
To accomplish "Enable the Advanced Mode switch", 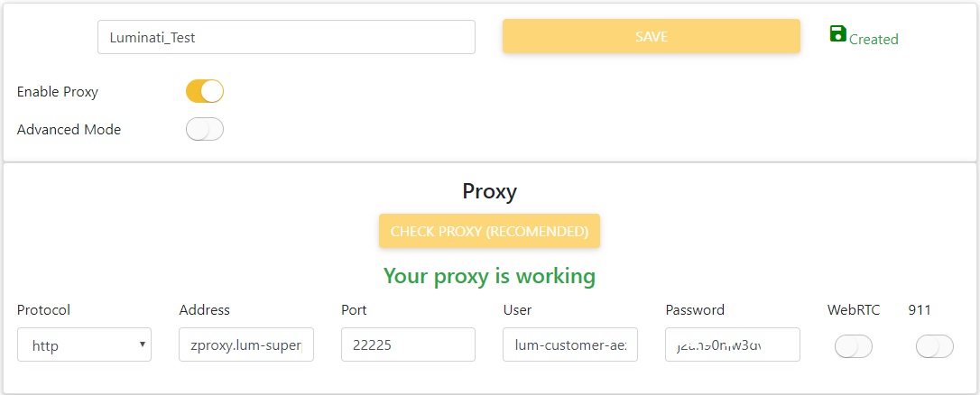I will [205, 130].
